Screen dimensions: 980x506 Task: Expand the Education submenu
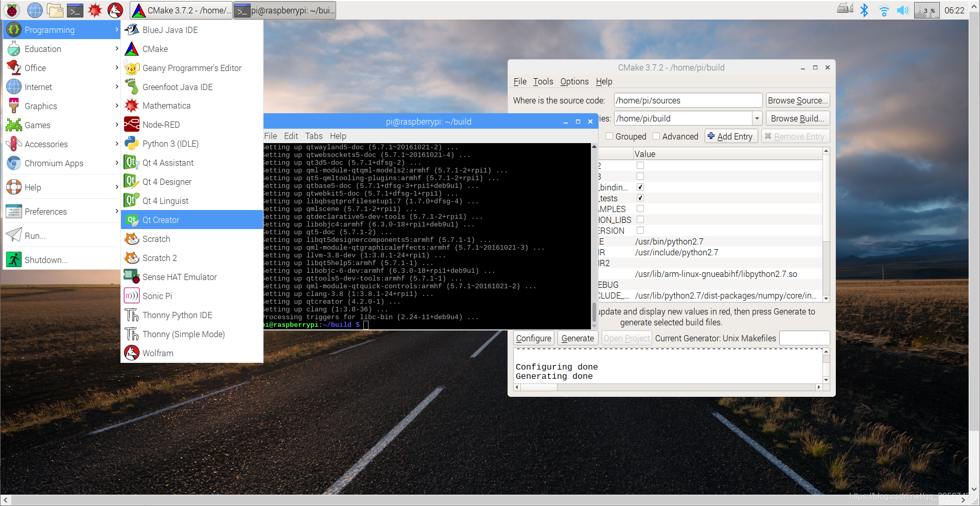tap(62, 49)
